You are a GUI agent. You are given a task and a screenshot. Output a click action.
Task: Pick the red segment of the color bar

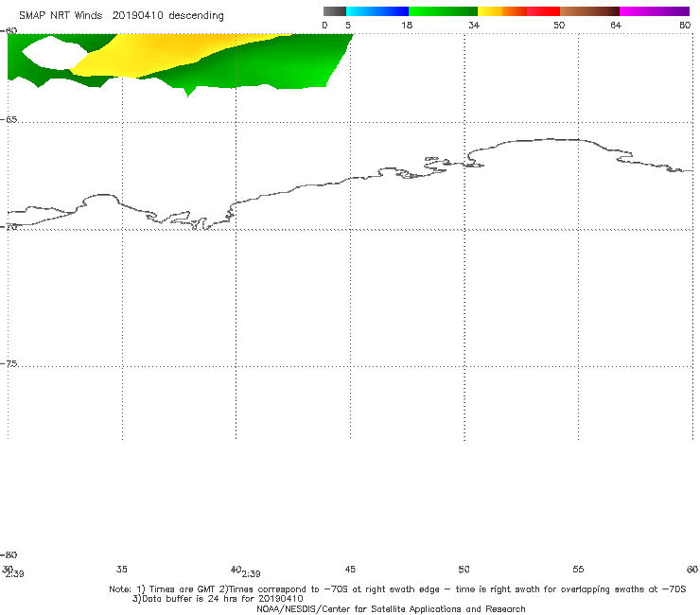(x=544, y=11)
